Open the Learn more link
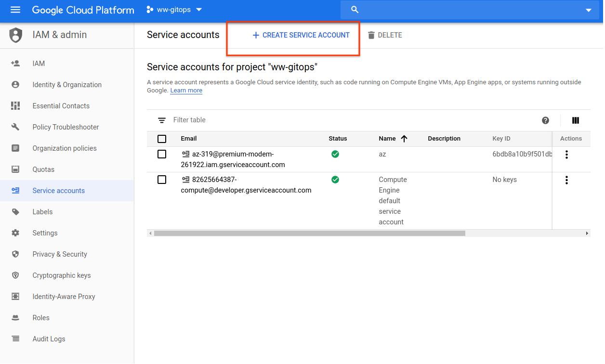This screenshot has height=364, width=605. pyautogui.click(x=186, y=90)
